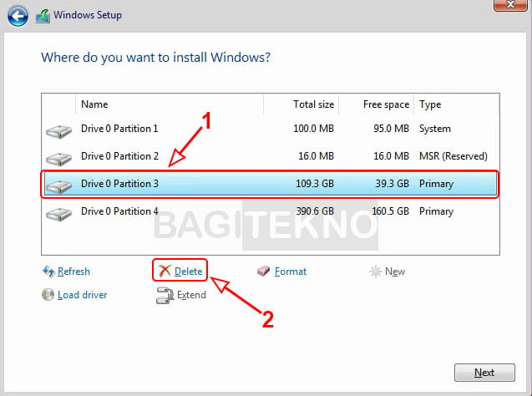Viewport: 532px width, 396px height.
Task: Click the 160.5 GB free space cell
Action: (x=391, y=211)
